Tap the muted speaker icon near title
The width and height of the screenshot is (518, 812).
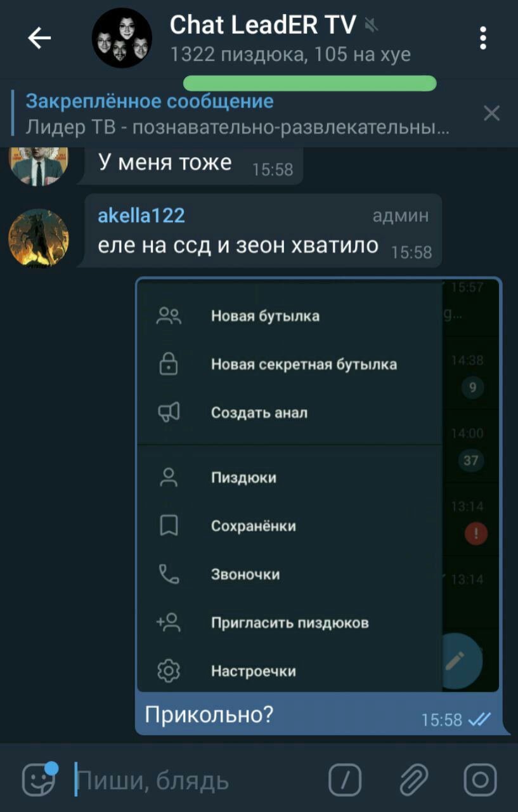click(372, 25)
